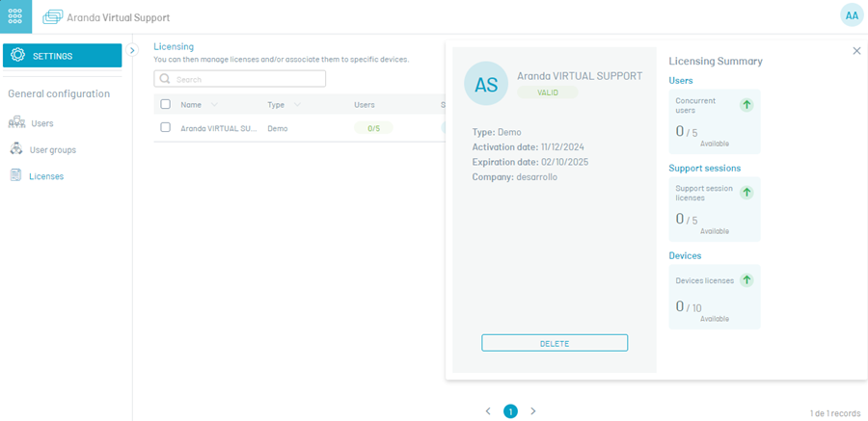Click the Licensing page heading
868x421 pixels.
174,46
